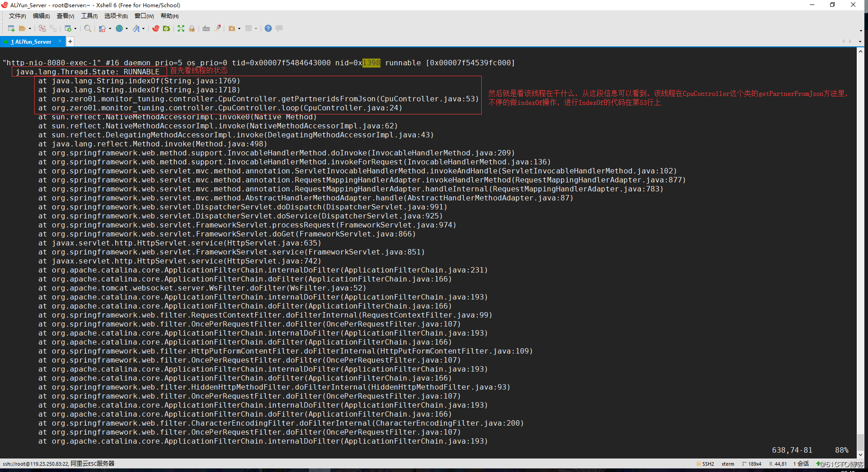868x472 pixels.
Task: Click the SSH2 status bar indicator
Action: (705, 464)
